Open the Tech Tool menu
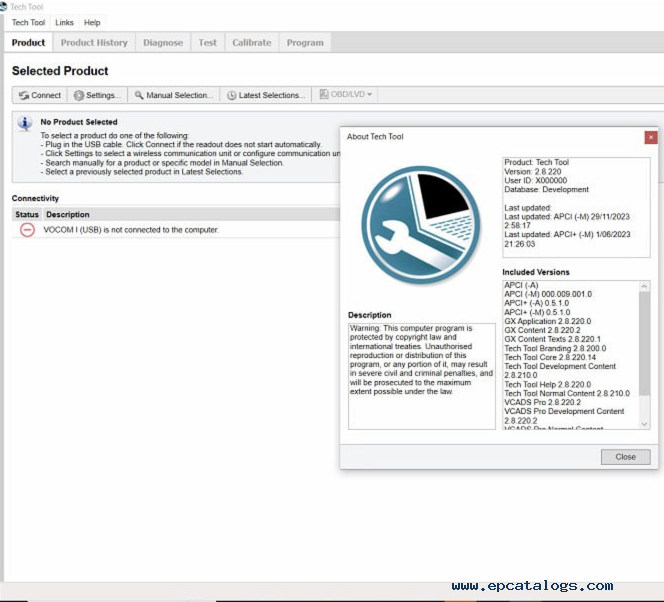 28,22
